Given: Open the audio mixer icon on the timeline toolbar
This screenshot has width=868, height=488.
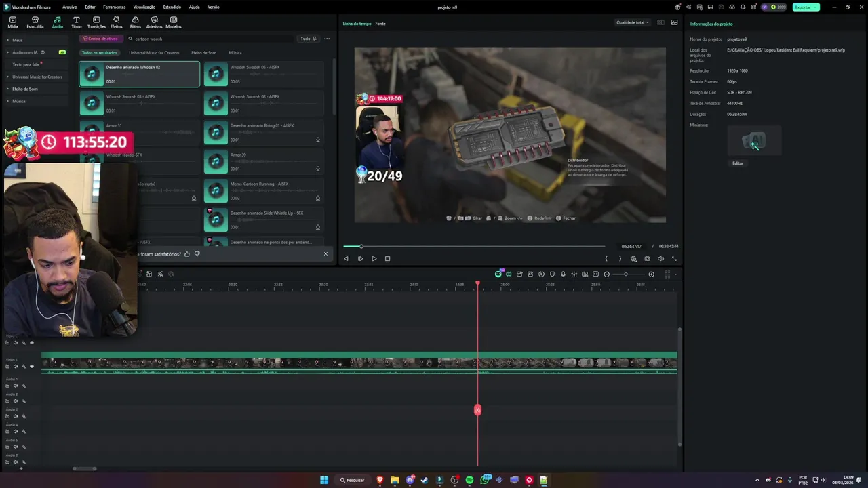Looking at the screenshot, I should (574, 274).
